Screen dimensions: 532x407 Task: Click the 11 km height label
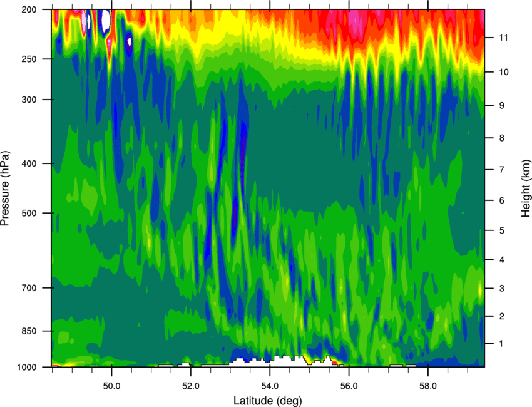[503, 38]
